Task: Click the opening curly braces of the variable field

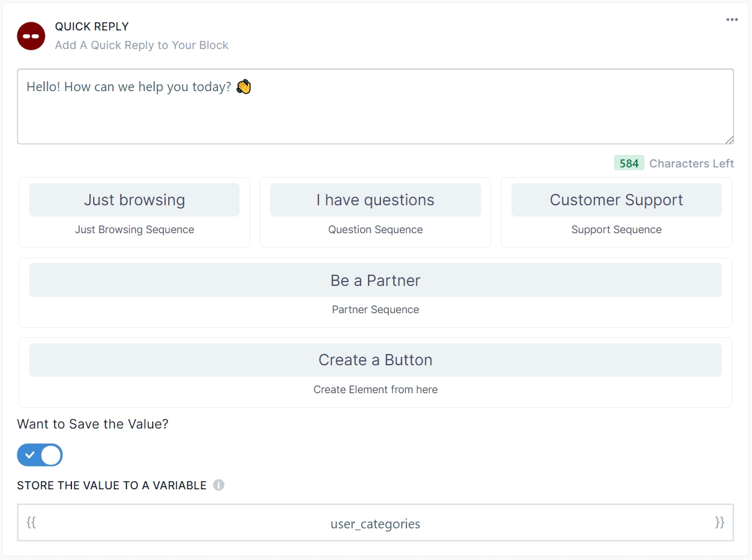Action: click(31, 523)
